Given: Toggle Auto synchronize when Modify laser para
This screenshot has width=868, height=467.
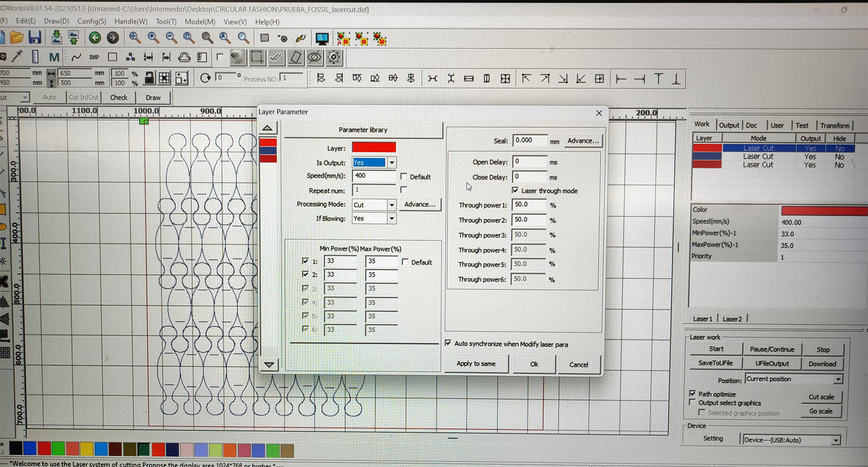Looking at the screenshot, I should [448, 343].
